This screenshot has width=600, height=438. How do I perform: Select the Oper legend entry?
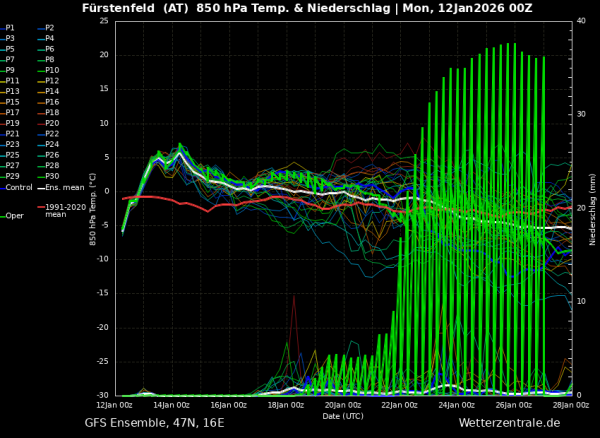pos(13,216)
